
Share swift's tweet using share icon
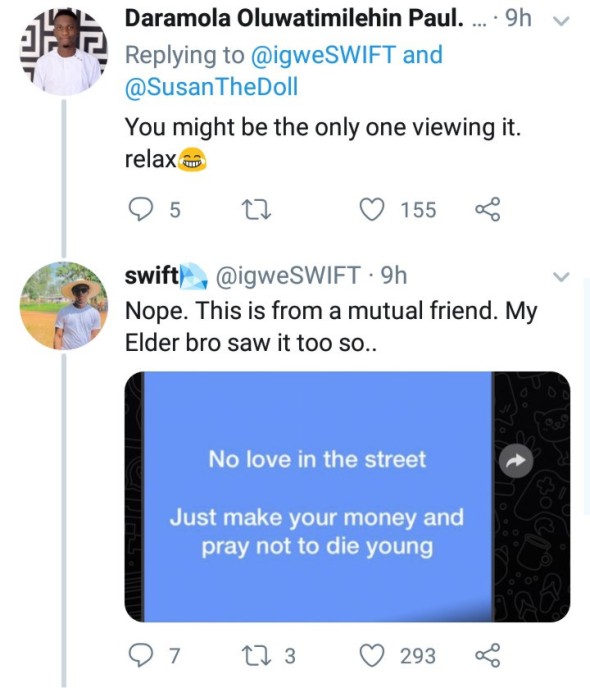pos(488,656)
